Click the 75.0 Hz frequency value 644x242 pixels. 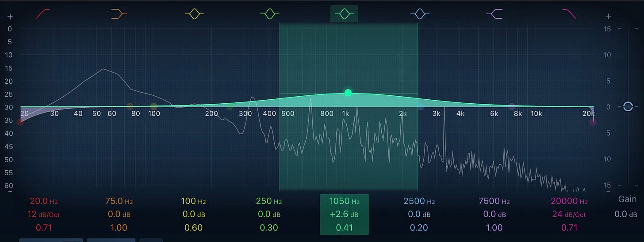(x=119, y=201)
